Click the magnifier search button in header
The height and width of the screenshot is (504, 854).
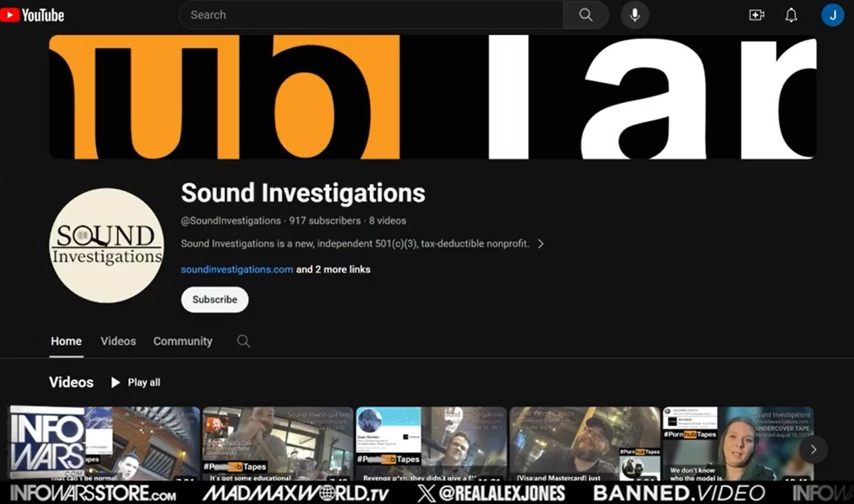point(585,15)
